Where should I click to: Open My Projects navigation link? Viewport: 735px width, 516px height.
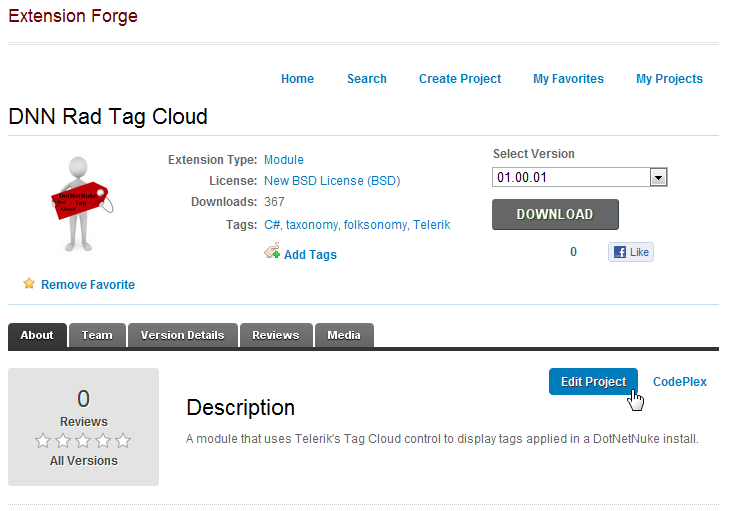669,79
